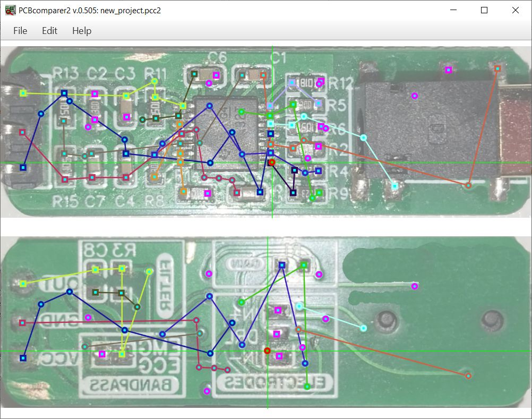Select the magenta circle below the BANDPASS area

click(207, 391)
